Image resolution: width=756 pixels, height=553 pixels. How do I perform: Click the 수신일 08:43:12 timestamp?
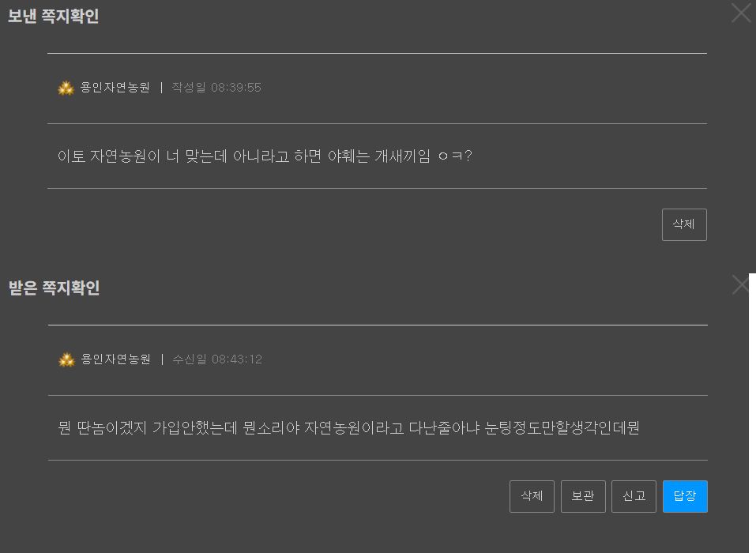click(217, 359)
